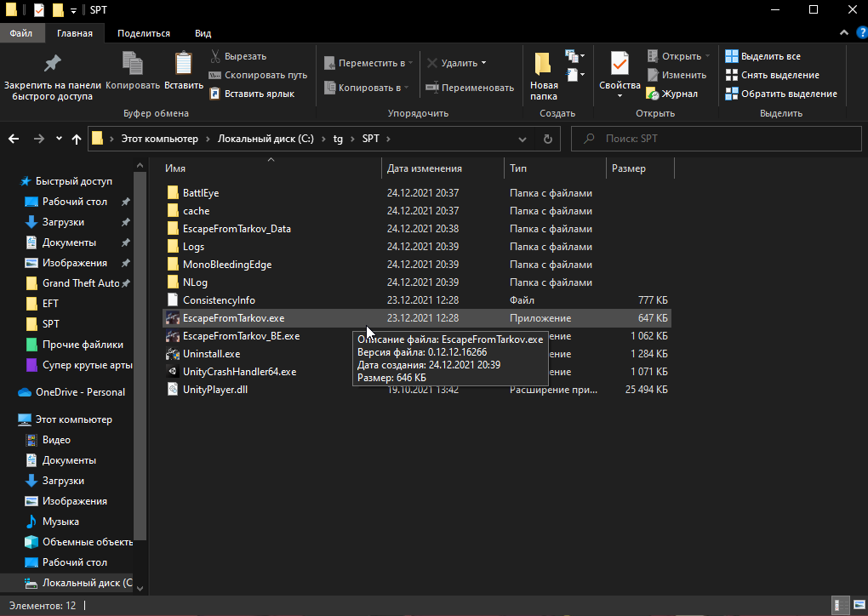Sort by the Тип column header
The width and height of the screenshot is (868, 616).
(555, 168)
